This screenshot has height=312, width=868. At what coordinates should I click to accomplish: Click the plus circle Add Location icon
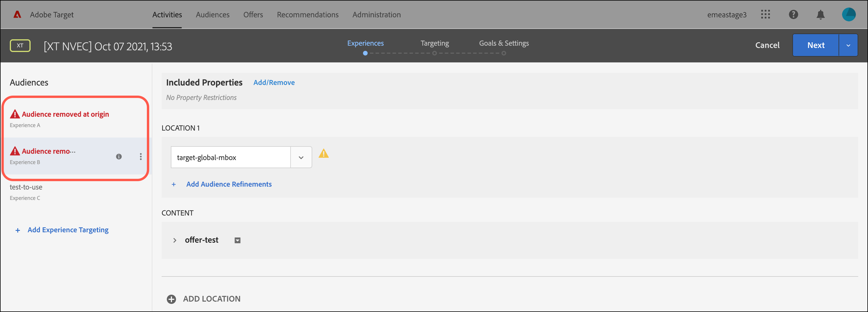(x=171, y=299)
